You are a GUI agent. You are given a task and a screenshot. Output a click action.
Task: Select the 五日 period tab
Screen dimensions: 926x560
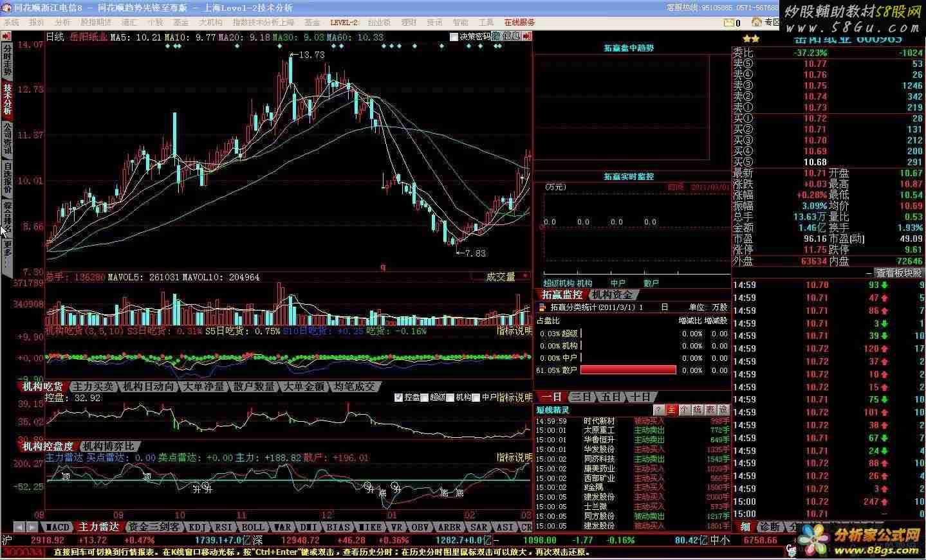[x=611, y=397]
